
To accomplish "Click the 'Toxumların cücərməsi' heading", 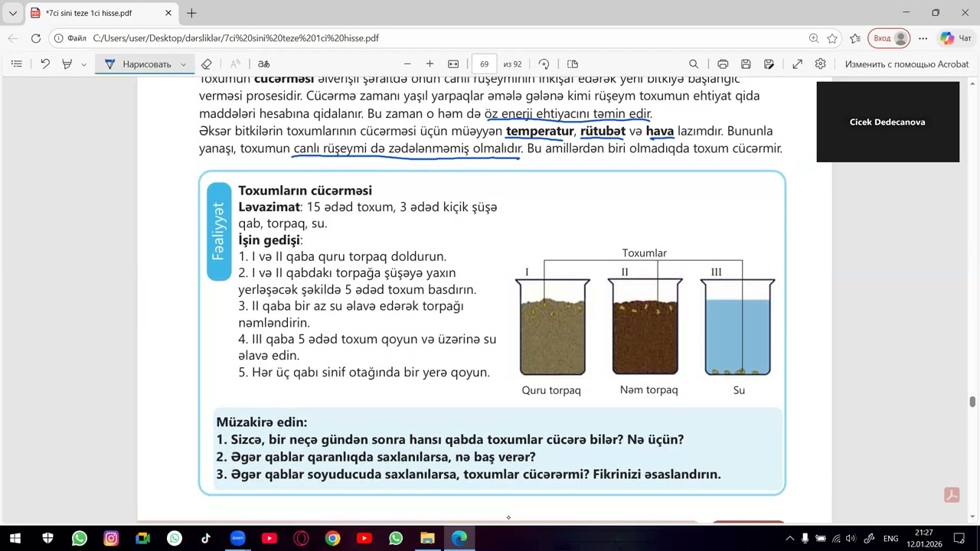I will (x=305, y=191).
